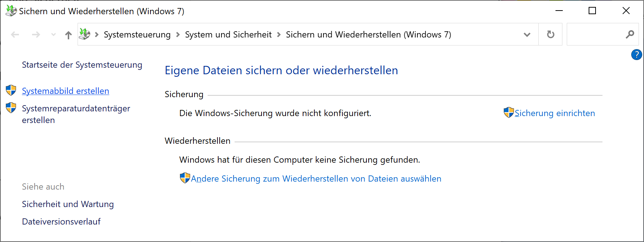Viewport: 644px width, 242px height.
Task: Go up one level with up arrow
Action: point(68,35)
